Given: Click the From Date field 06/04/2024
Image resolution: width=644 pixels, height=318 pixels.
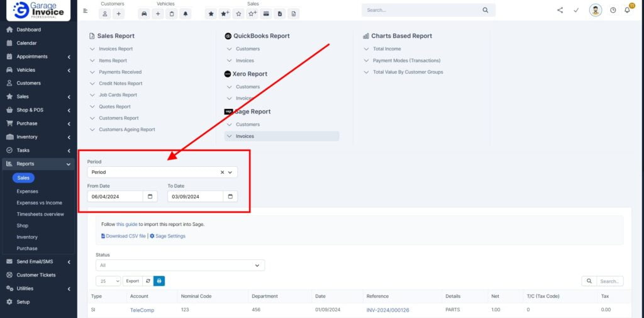Looking at the screenshot, I should click(x=115, y=196).
